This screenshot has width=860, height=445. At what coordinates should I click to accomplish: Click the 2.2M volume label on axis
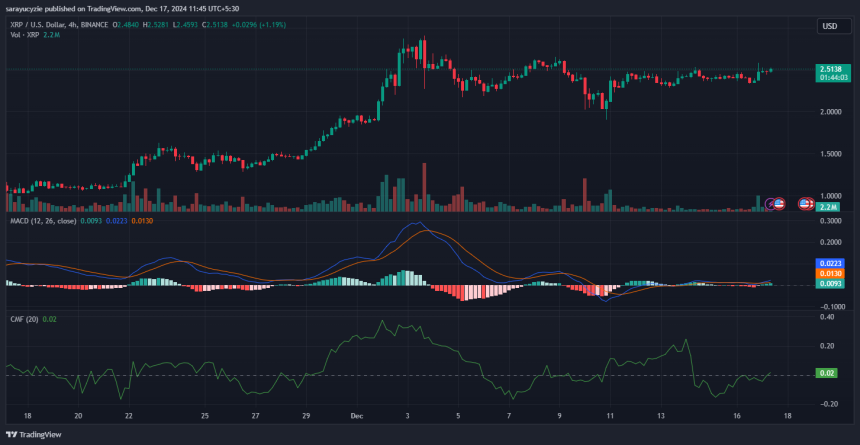(x=828, y=207)
